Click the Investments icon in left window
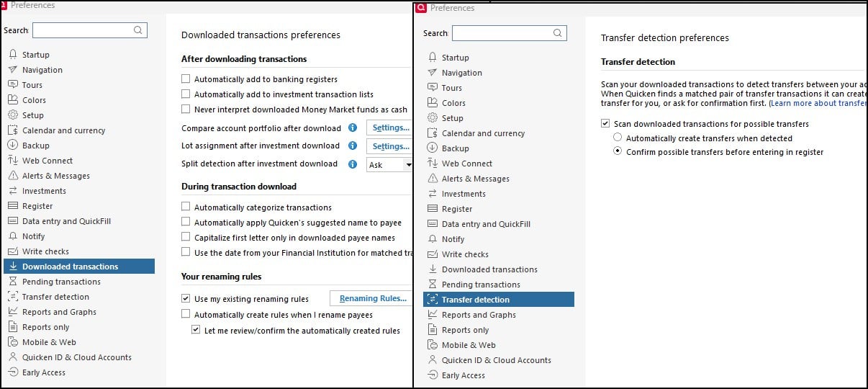868x389 pixels. [13, 191]
